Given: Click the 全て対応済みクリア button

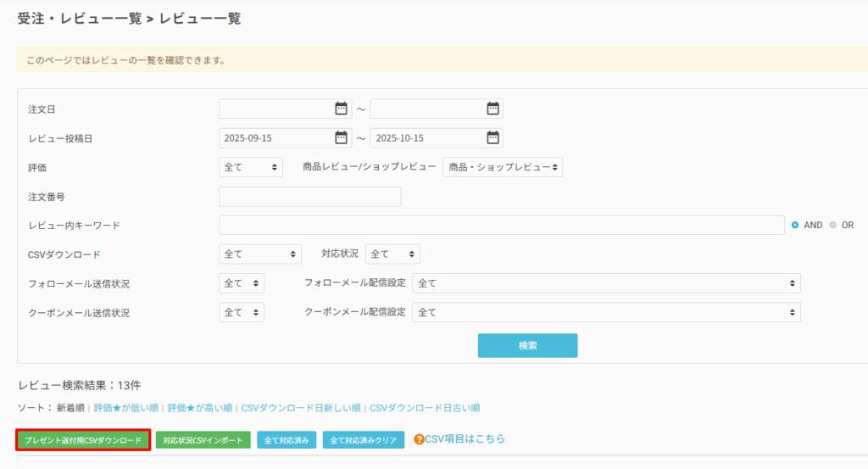Looking at the screenshot, I should tap(363, 440).
